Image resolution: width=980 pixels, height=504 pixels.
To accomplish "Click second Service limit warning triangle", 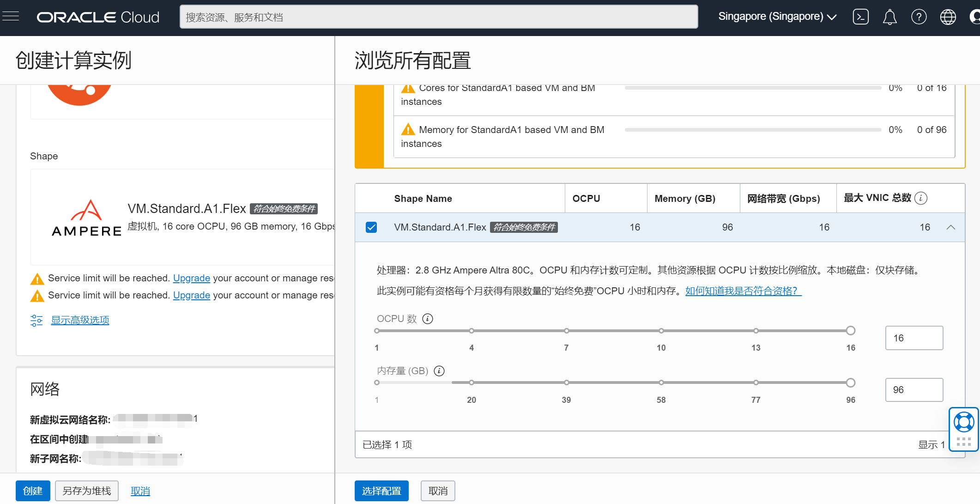I will point(37,296).
